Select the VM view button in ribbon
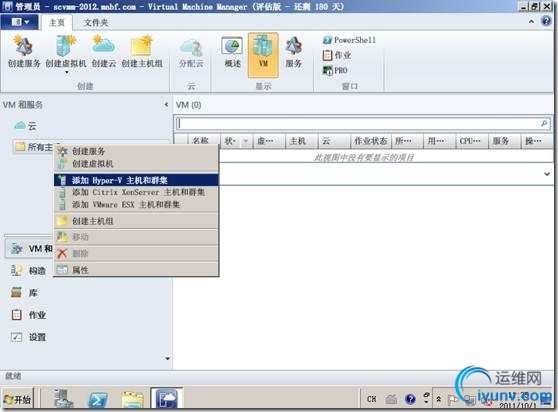 [263, 54]
